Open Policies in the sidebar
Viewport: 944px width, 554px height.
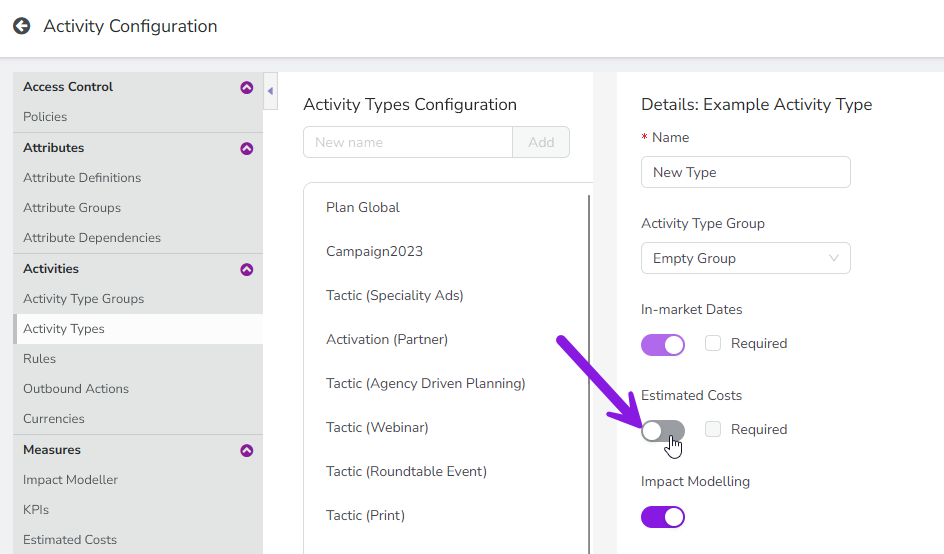(45, 117)
